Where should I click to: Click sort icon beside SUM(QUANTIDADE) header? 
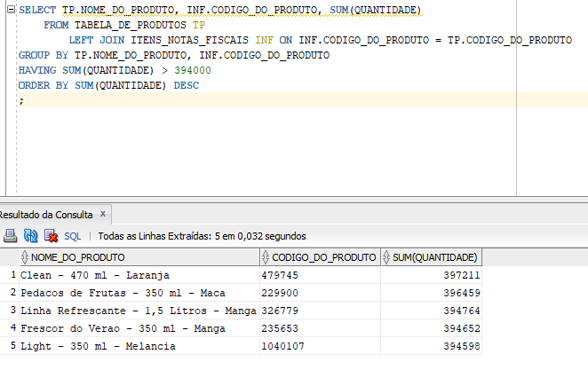[386, 257]
